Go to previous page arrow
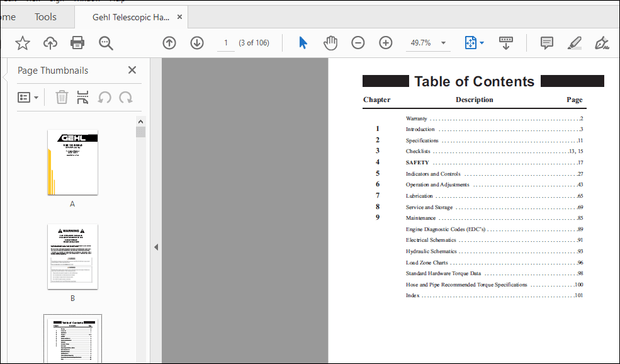 [169, 43]
